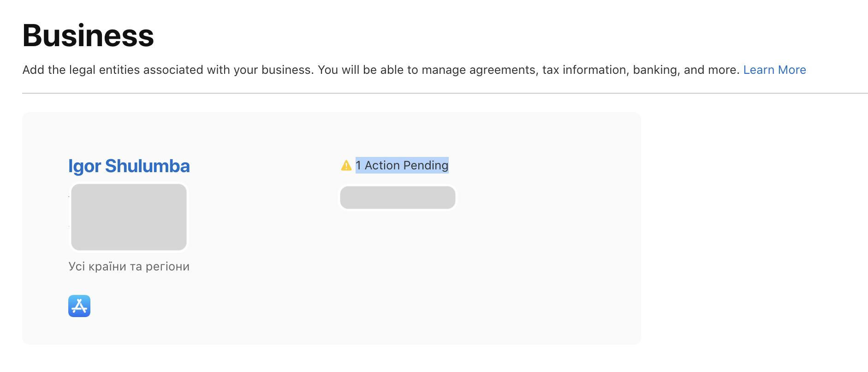Click the App Store icon

point(79,306)
